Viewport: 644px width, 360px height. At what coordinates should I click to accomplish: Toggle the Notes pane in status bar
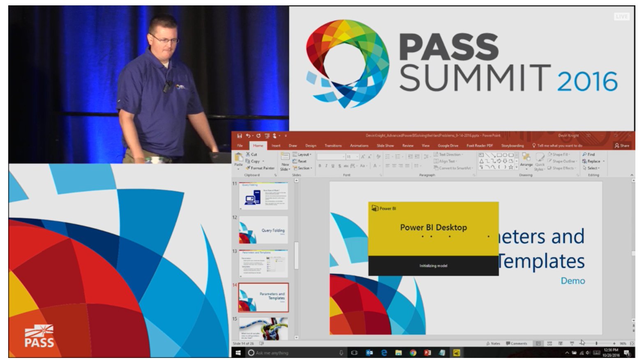coord(493,344)
